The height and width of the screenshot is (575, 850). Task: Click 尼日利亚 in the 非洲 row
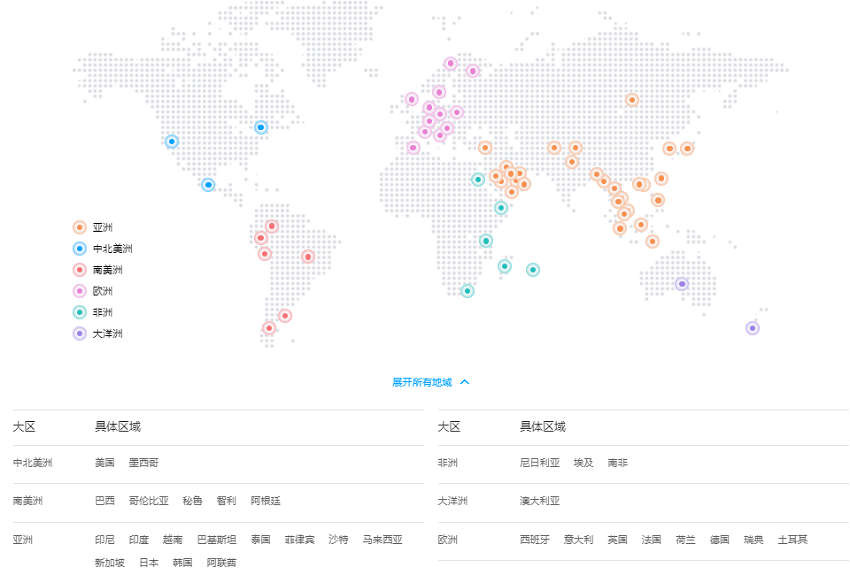click(x=539, y=463)
